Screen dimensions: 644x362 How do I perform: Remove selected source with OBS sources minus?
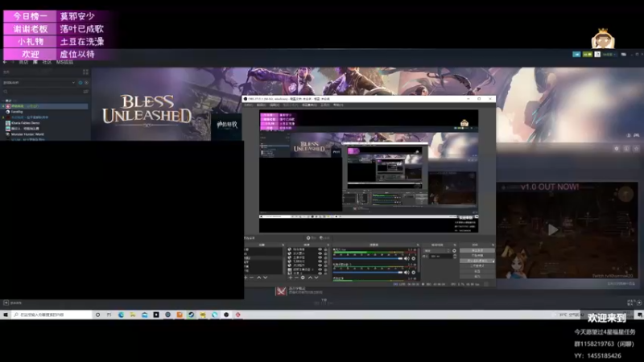pos(296,278)
